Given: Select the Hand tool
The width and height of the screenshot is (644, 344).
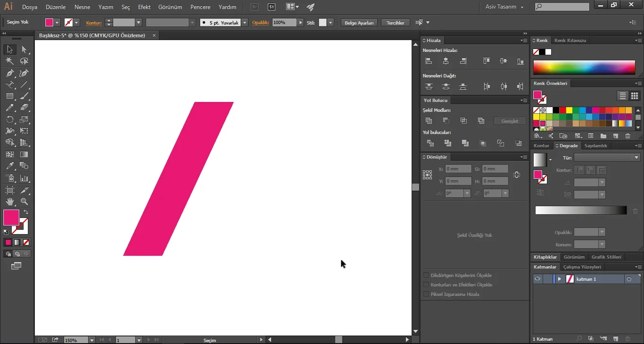Looking at the screenshot, I should point(10,202).
